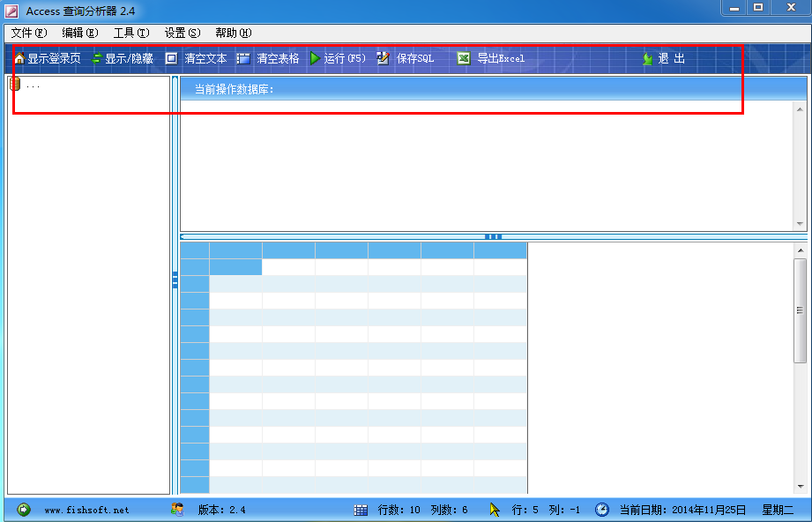Click the 清空文本 icon
Screen dimensions: 812x522
point(171,58)
